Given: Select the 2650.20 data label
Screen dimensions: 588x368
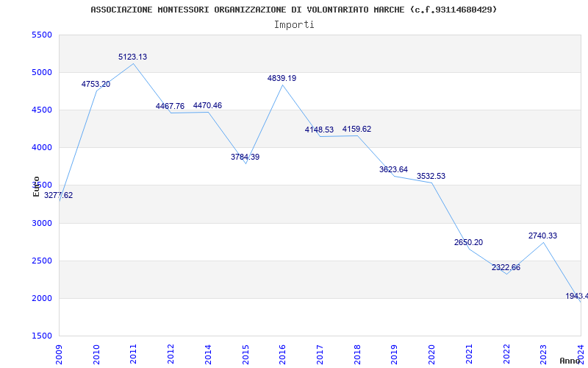Looking at the screenshot, I should pos(468,243).
